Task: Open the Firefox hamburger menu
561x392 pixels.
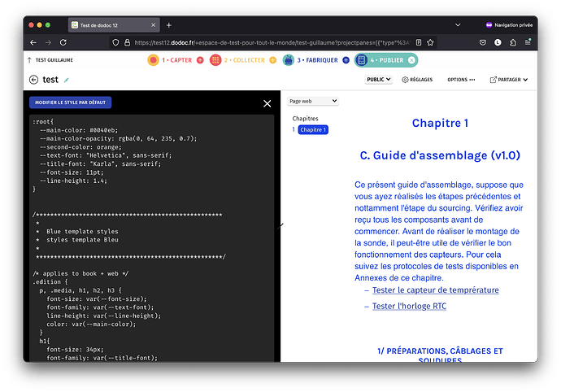Action: pos(528,42)
